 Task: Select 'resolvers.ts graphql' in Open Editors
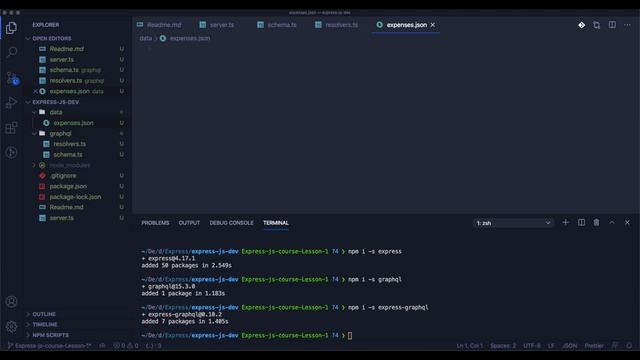(78, 80)
